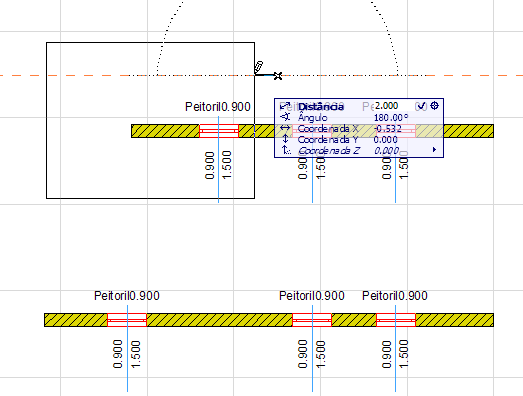The width and height of the screenshot is (523, 396).
Task: Select the red window in the upper wall inside the rectangle
Action: (x=219, y=131)
